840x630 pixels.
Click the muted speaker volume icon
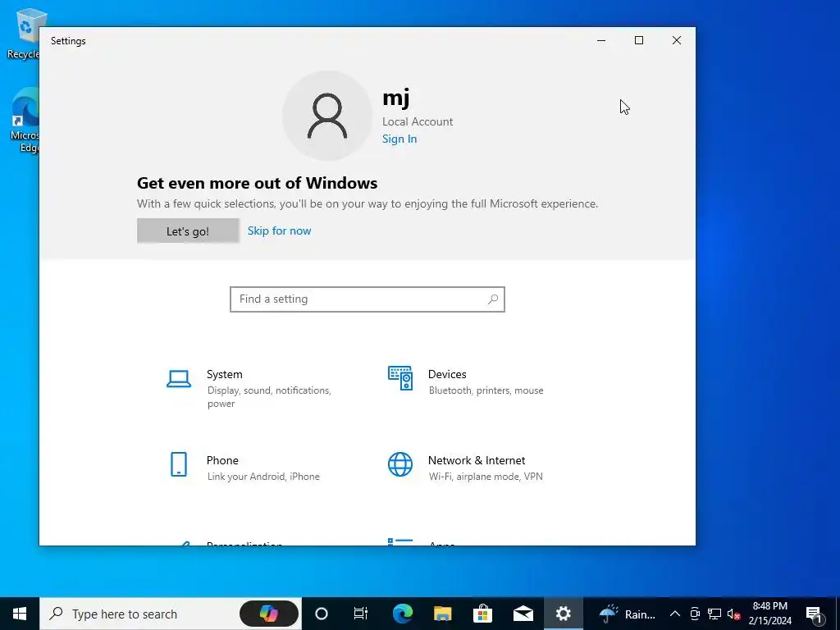734,614
